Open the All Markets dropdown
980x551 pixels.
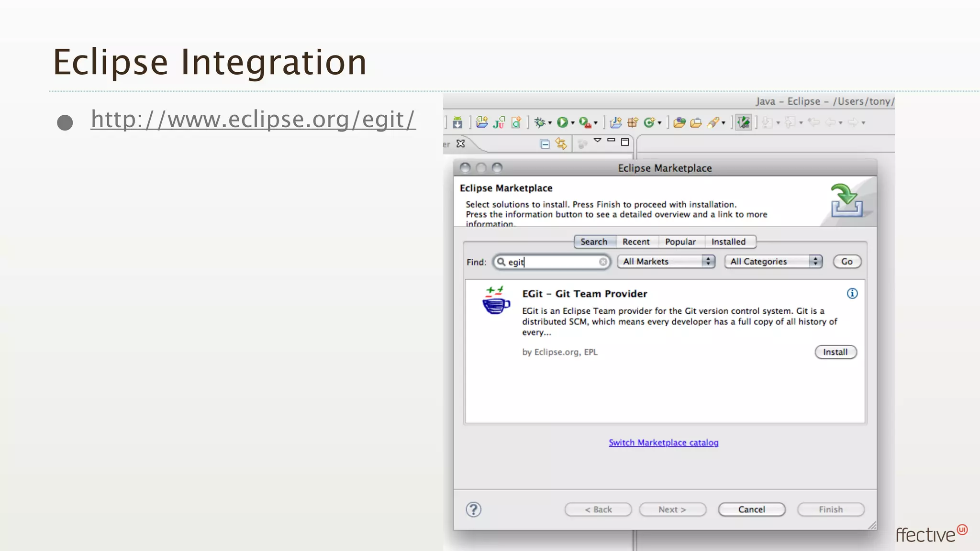[x=666, y=262]
